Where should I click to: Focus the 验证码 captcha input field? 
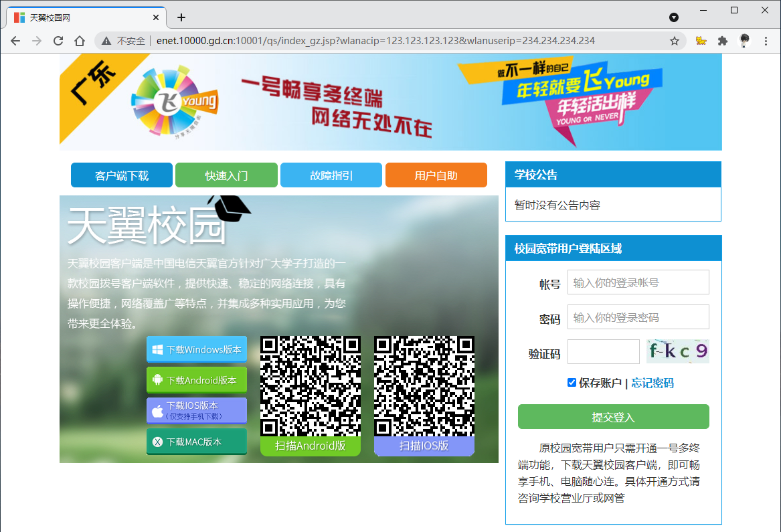(603, 352)
